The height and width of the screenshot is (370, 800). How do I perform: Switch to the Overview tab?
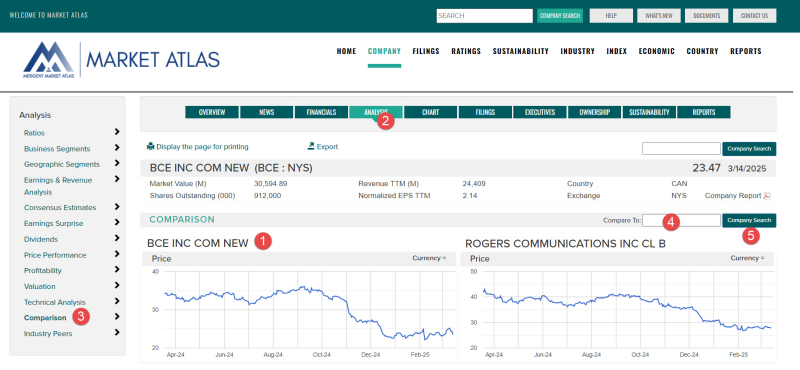click(x=212, y=112)
